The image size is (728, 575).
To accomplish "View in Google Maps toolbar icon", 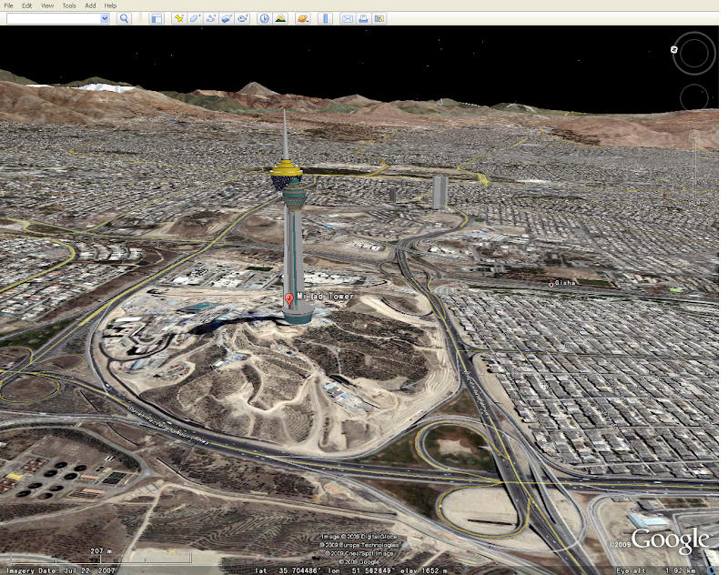I will click(379, 18).
